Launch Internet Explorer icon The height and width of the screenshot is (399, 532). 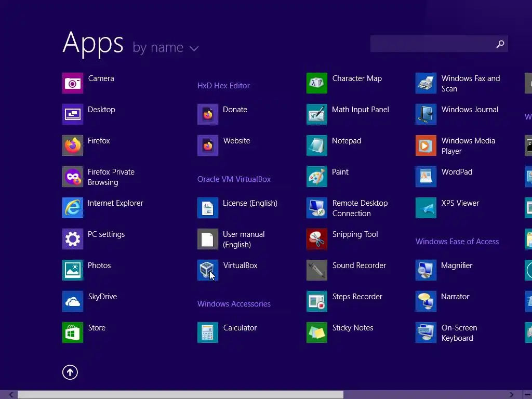click(73, 208)
